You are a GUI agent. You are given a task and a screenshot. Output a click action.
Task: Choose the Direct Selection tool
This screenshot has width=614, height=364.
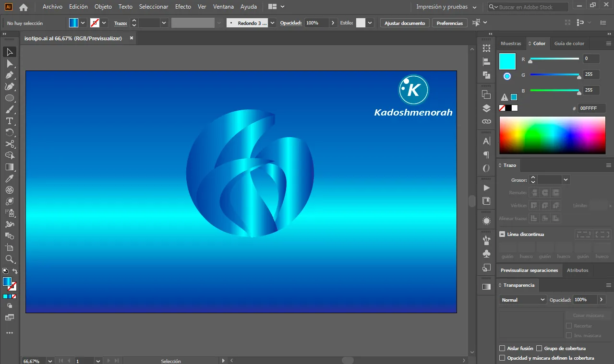[9, 63]
